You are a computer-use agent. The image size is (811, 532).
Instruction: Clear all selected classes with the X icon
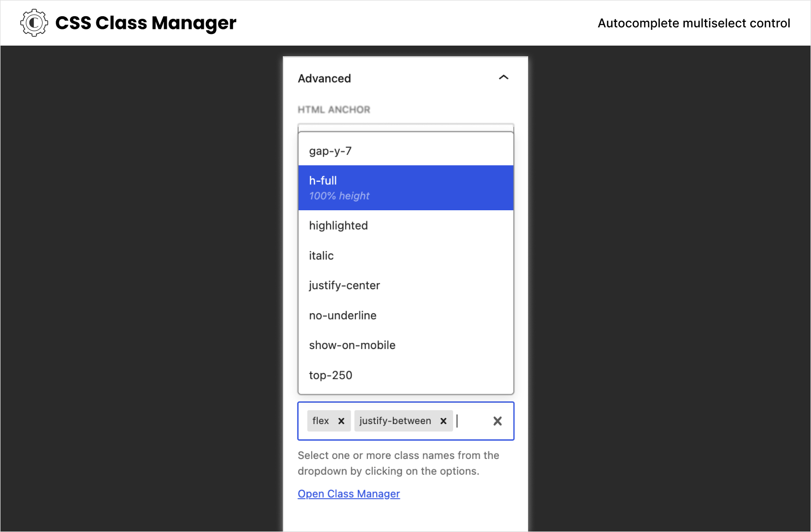point(497,421)
